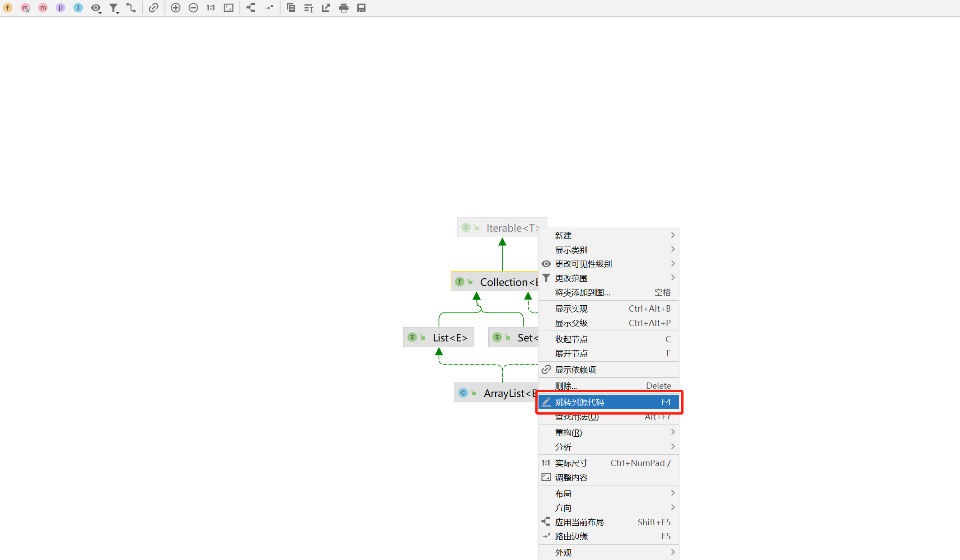Image resolution: width=960 pixels, height=560 pixels.
Task: Click the Print diagram toolbar icon
Action: pyautogui.click(x=344, y=8)
